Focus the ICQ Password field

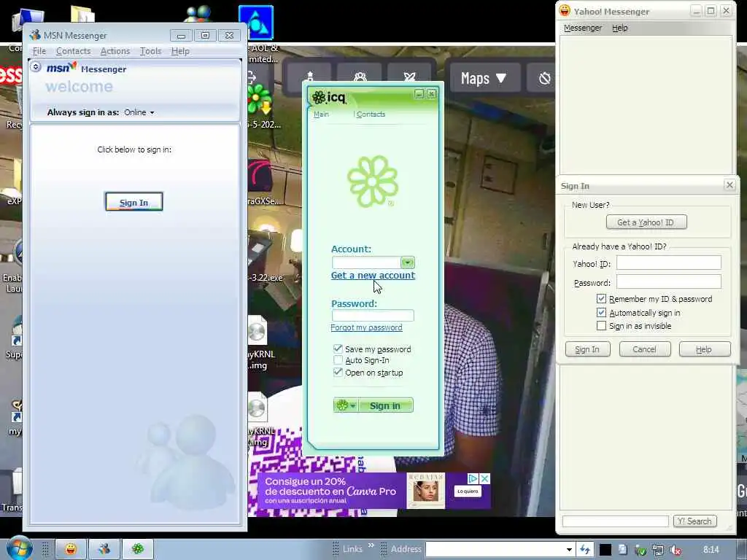click(x=373, y=315)
